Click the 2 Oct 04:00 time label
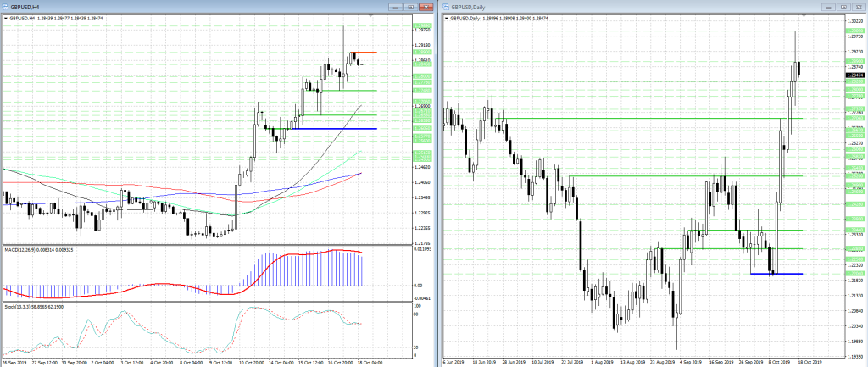Screen dimensions: 868x367 [103, 363]
